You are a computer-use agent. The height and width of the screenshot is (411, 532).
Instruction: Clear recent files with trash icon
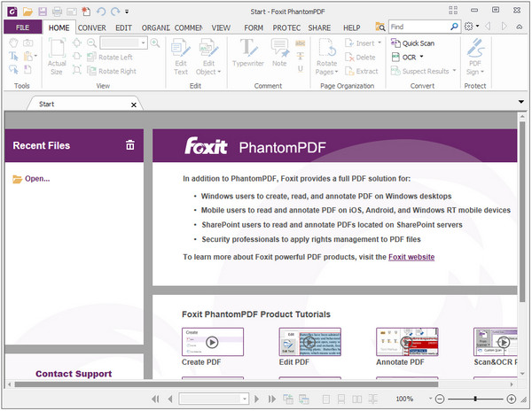pos(129,145)
